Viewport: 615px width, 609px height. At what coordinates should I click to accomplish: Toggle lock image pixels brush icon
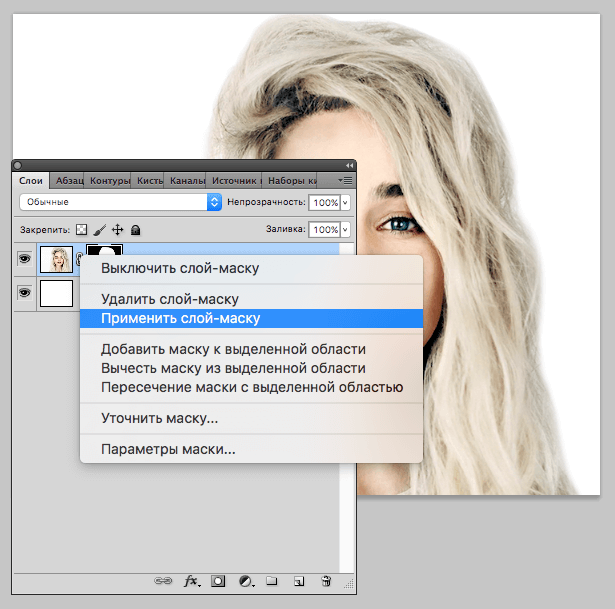100,230
